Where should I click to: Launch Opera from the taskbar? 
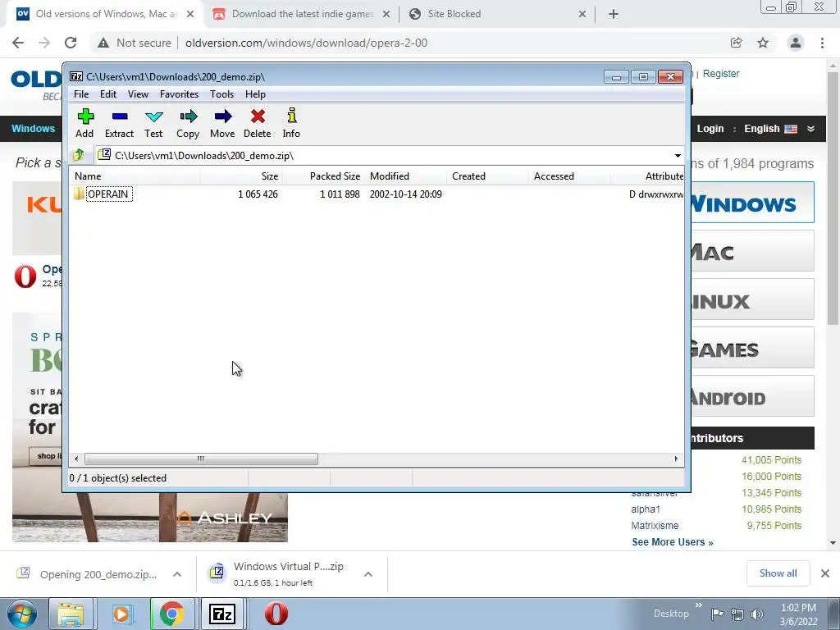[276, 614]
